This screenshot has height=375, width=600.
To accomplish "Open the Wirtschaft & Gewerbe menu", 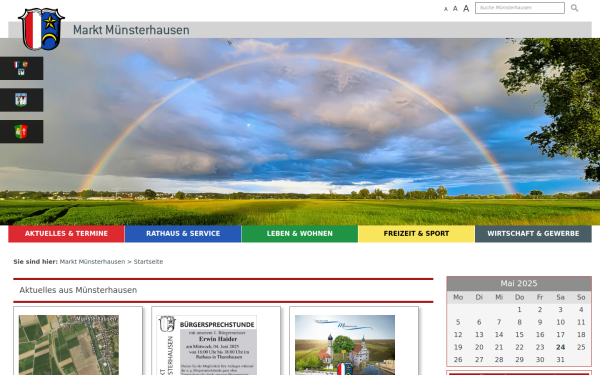I will click(533, 233).
